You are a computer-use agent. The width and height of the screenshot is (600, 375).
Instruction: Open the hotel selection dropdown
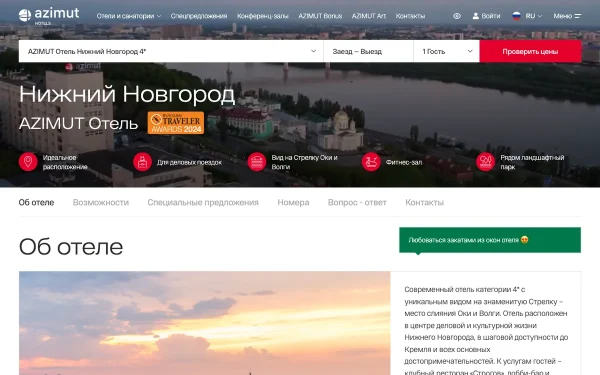click(x=171, y=51)
